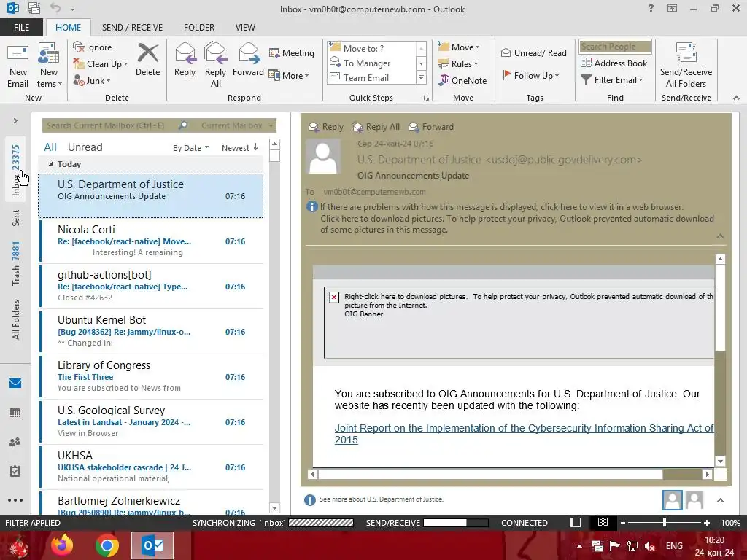Switch to Tasks view
This screenshot has height=560, width=747.
click(15, 471)
